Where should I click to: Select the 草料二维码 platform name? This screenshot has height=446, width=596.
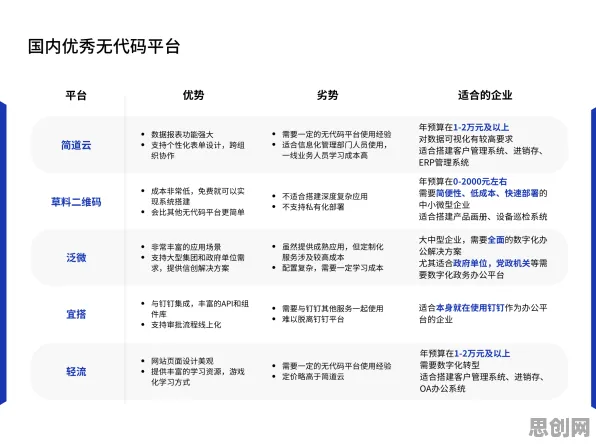(x=76, y=202)
